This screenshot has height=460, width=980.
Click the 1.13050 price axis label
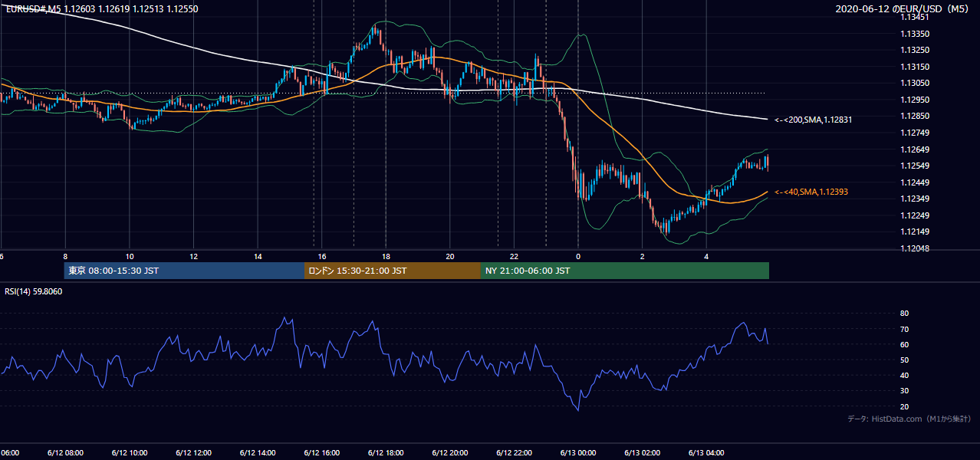tap(915, 84)
